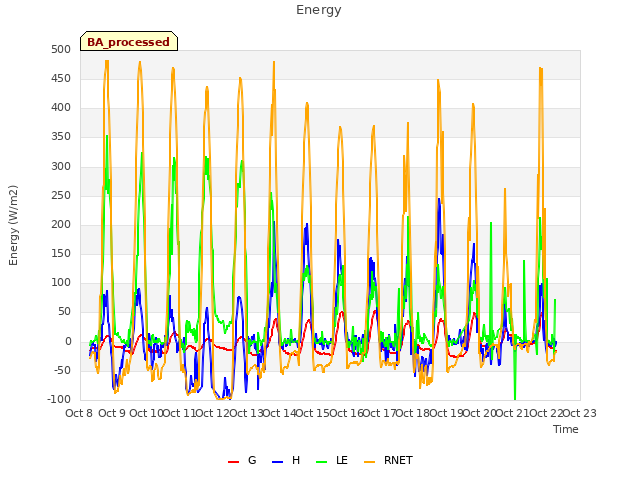Click the -100 y-axis tick label
640x480 pixels.
(x=59, y=399)
